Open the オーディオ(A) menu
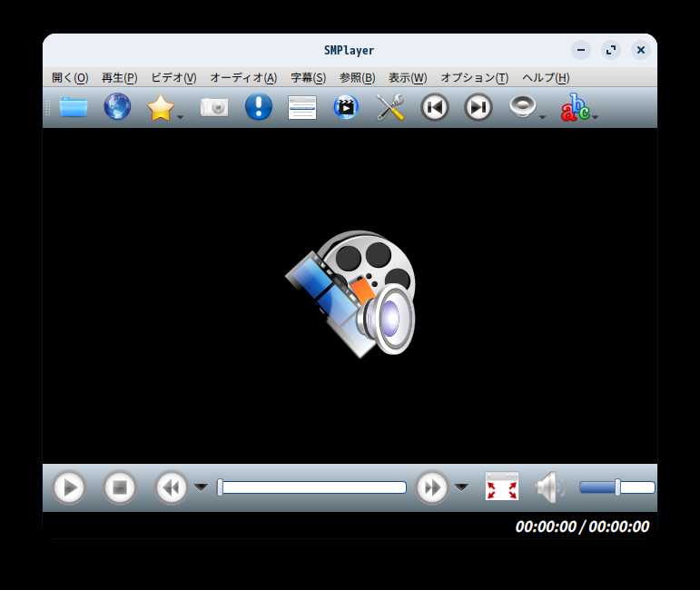This screenshot has width=700, height=590. tap(243, 78)
